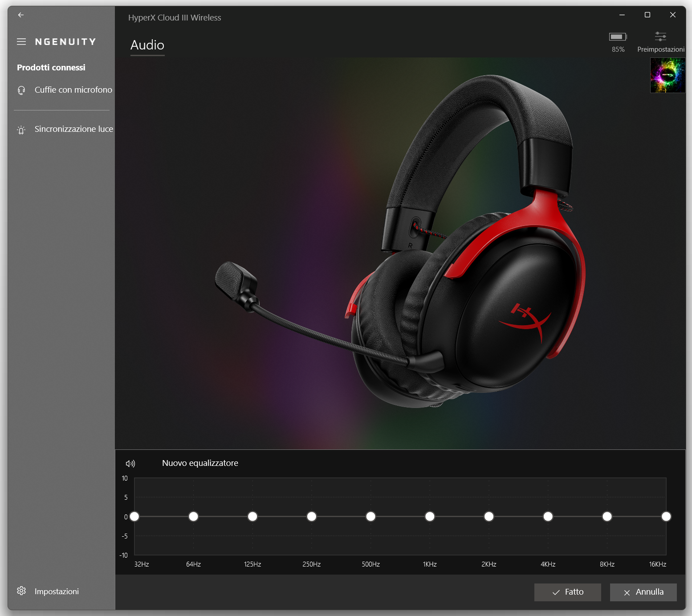Click the Preimpostazioni label
This screenshot has width=692, height=616.
click(661, 49)
